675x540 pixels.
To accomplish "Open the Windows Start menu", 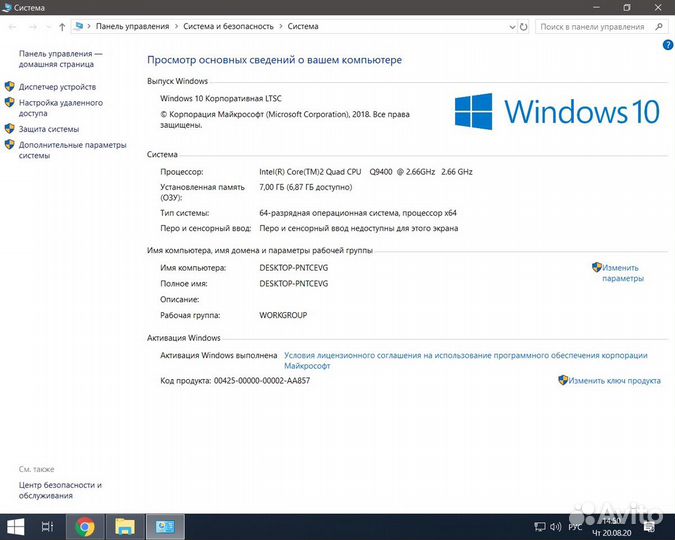I will (15, 527).
